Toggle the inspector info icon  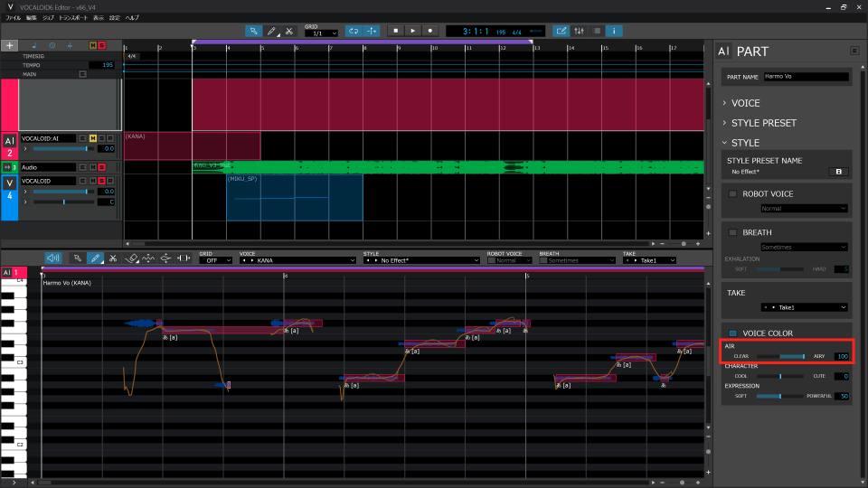click(x=614, y=31)
